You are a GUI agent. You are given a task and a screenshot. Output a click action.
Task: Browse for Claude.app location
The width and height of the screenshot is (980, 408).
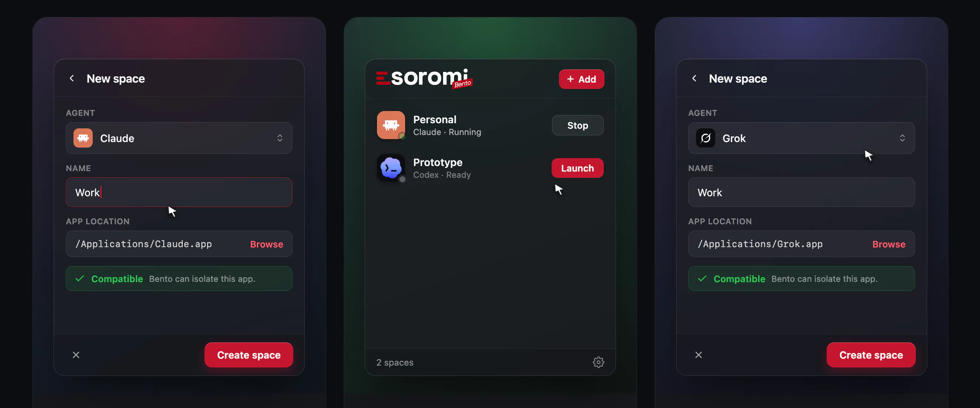pyautogui.click(x=266, y=244)
